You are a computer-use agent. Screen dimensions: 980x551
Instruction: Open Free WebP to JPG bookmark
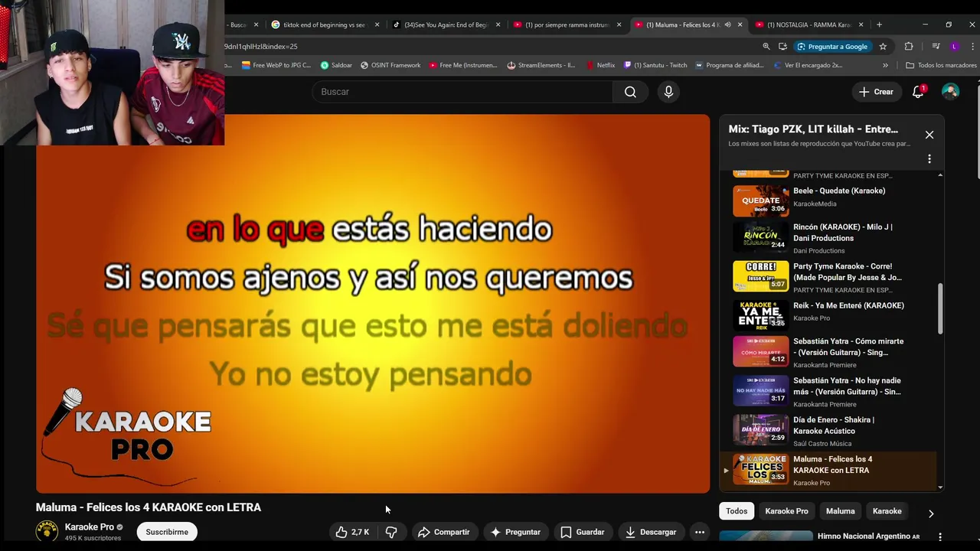tap(276, 65)
